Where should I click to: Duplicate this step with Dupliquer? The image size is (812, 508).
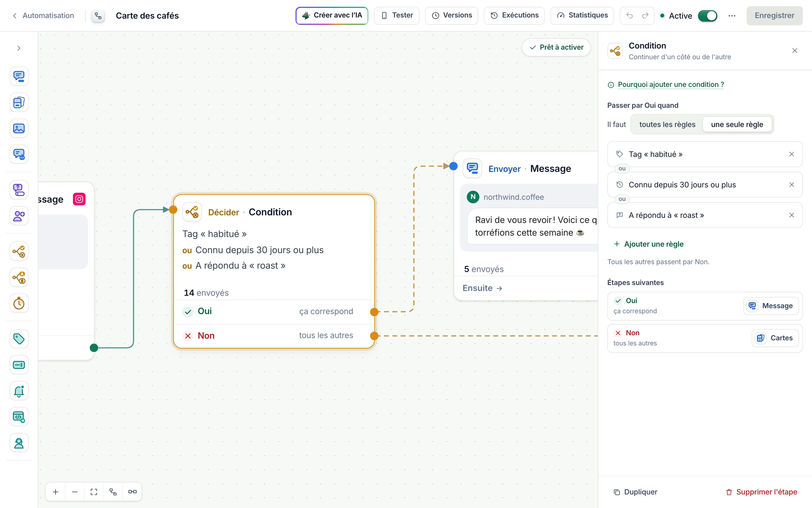pos(635,492)
